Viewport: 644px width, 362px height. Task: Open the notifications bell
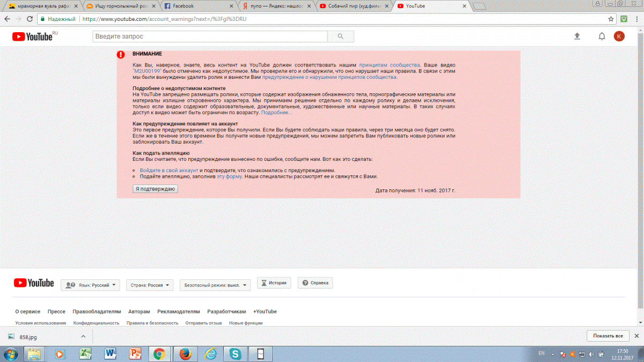602,36
